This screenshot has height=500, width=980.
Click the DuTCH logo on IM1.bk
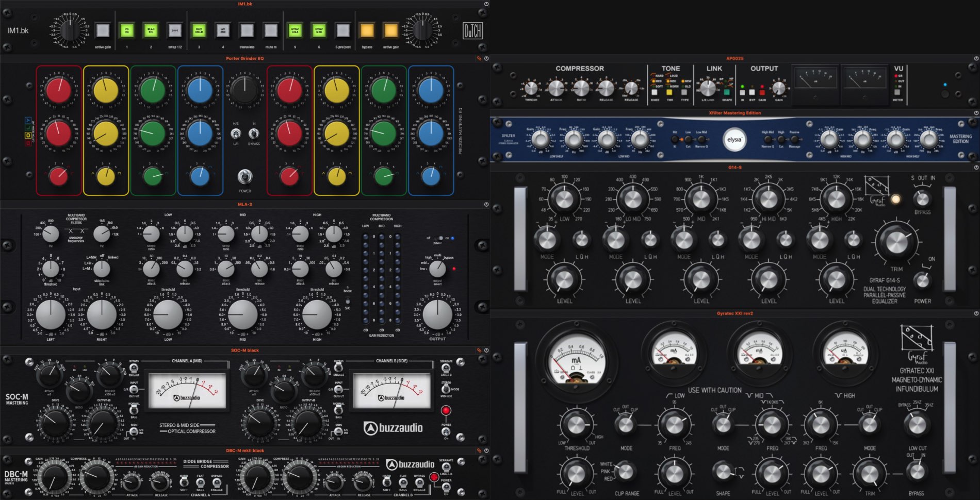click(x=472, y=31)
